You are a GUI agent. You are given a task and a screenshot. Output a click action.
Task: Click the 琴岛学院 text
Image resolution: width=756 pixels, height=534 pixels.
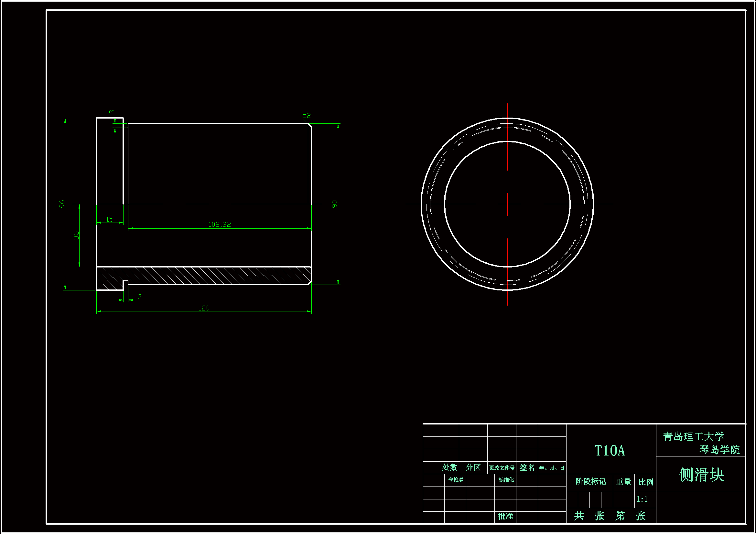pyautogui.click(x=719, y=449)
